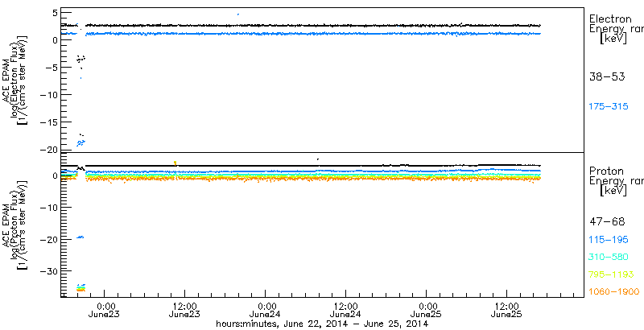Select the yellow 795-1193 proton legend entry

[x=612, y=274]
